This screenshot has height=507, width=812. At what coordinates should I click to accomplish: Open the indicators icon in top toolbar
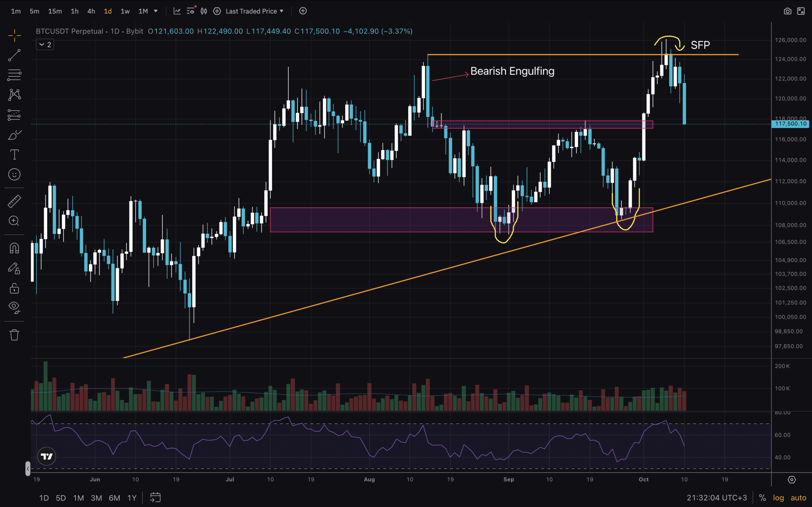click(x=177, y=11)
